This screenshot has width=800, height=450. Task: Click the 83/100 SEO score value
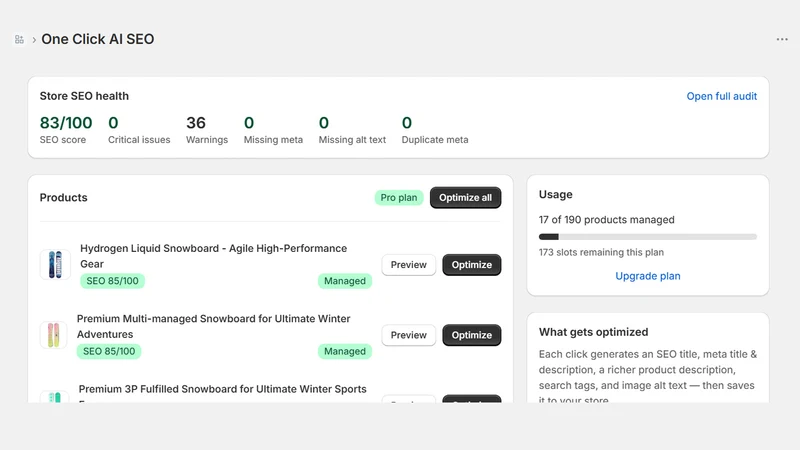(x=66, y=123)
